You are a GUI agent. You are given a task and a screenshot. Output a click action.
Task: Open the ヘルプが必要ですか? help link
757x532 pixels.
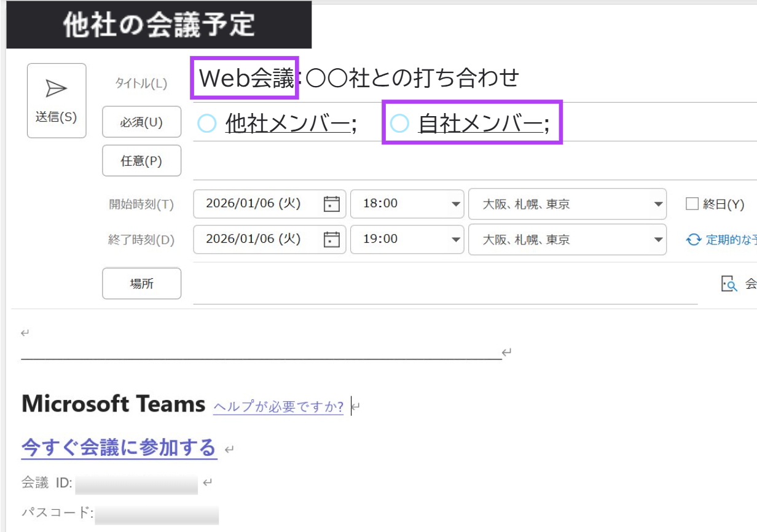click(x=278, y=407)
